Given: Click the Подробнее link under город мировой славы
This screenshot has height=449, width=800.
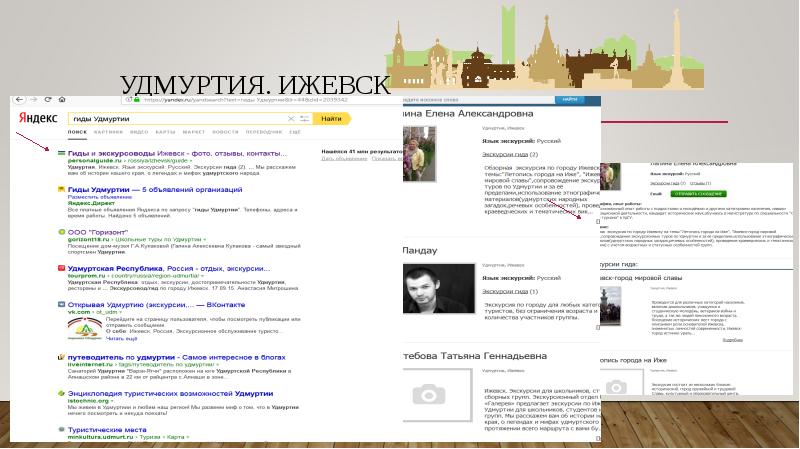Looking at the screenshot, I should (x=733, y=340).
